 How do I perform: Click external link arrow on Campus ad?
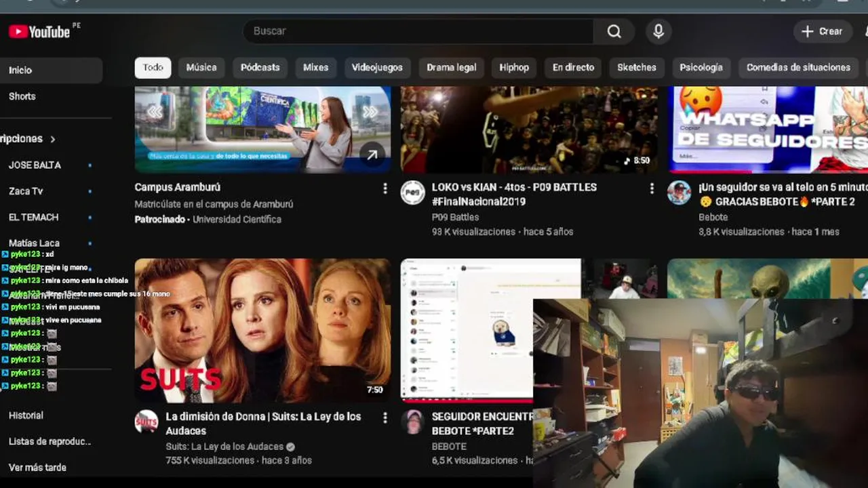[x=372, y=155]
